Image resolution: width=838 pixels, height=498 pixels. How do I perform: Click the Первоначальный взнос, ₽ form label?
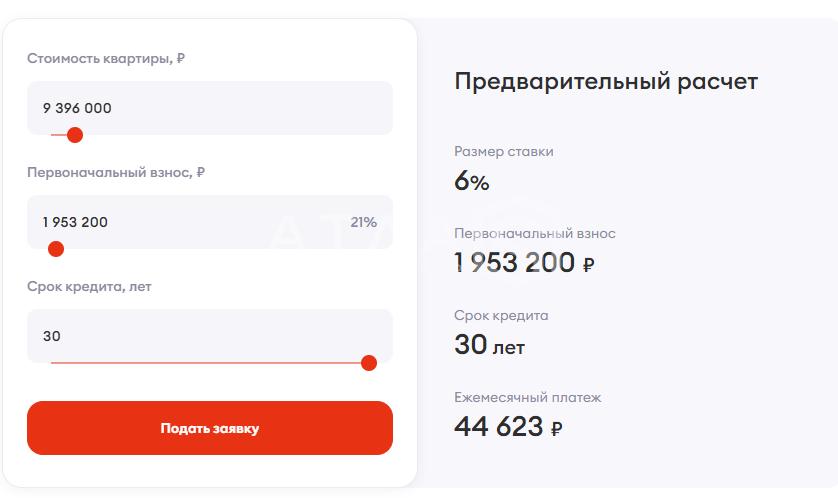coord(116,172)
